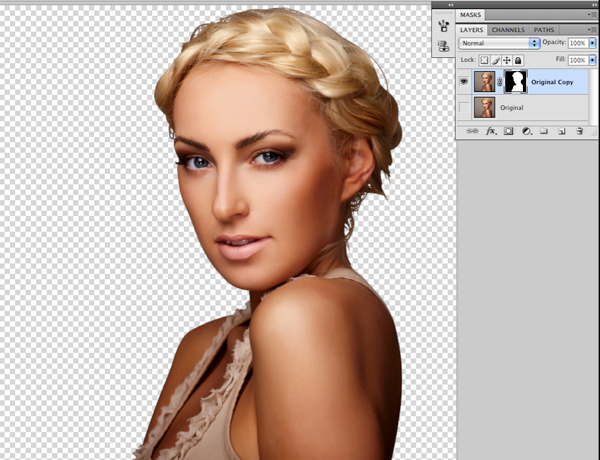Hide the Original Copy layer eye
This screenshot has height=460, width=600.
pos(464,82)
